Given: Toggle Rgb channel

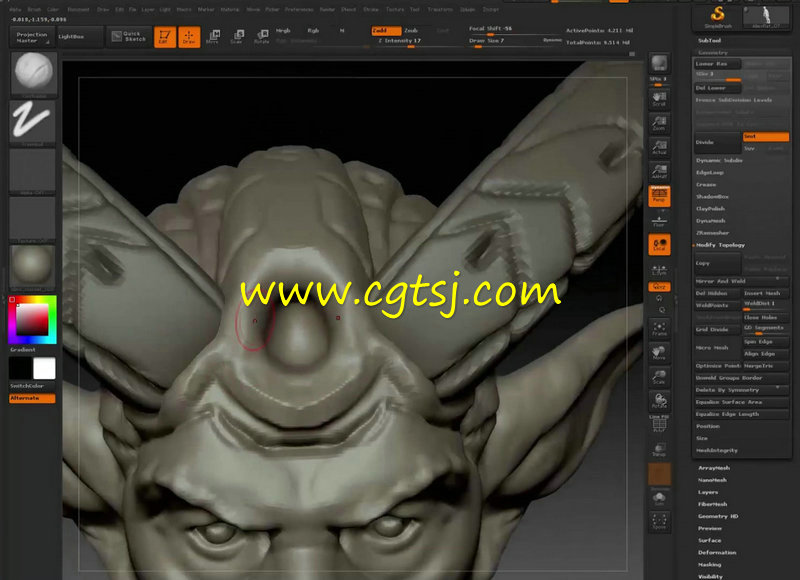Looking at the screenshot, I should point(313,31).
